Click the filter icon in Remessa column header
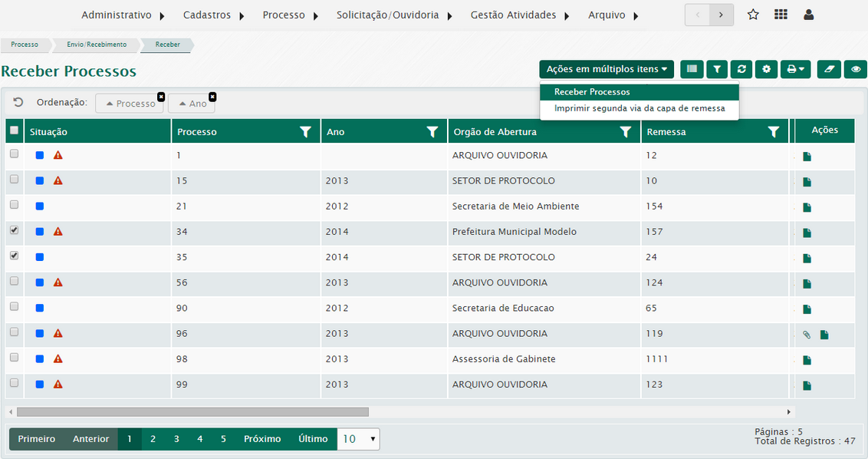The height and width of the screenshot is (459, 868). [x=773, y=132]
